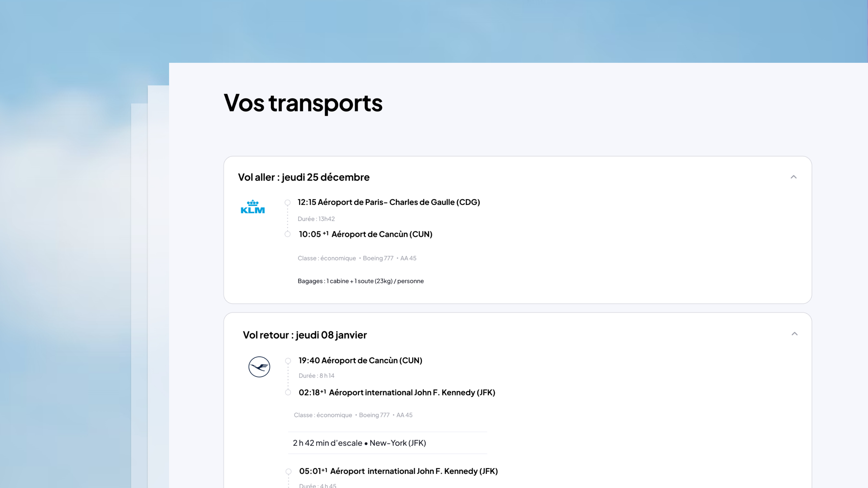Image resolution: width=868 pixels, height=488 pixels.
Task: Select the Cancùn arrival 10:05 timeline circle
Action: point(288,234)
